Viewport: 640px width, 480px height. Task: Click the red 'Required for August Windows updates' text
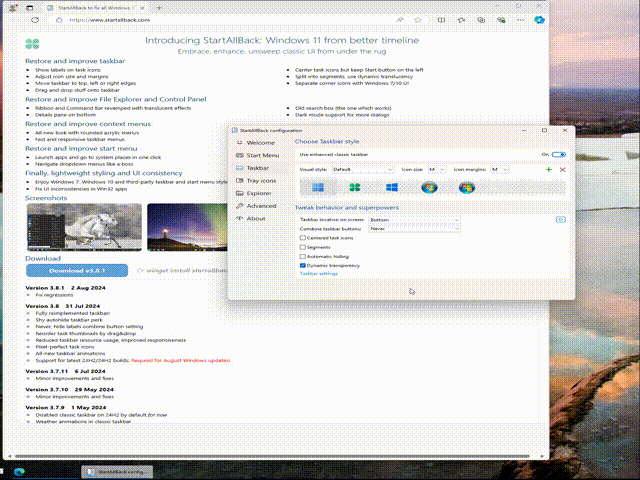181,360
